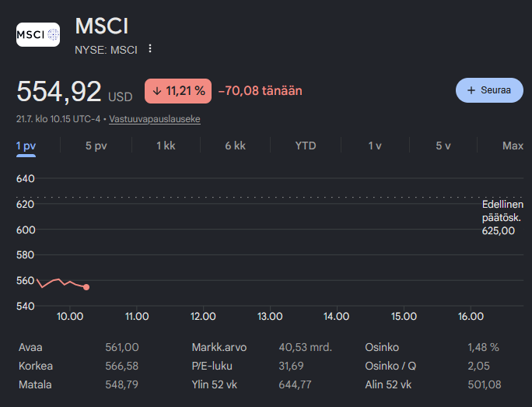532x407 pixels.
Task: Click the Korkea value 566,58
Action: pyautogui.click(x=122, y=366)
